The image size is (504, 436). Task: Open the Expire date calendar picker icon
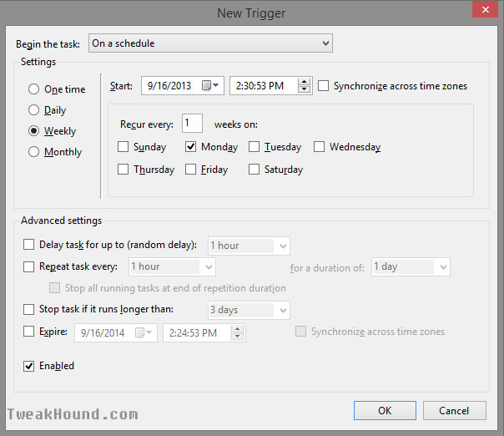coord(144,332)
